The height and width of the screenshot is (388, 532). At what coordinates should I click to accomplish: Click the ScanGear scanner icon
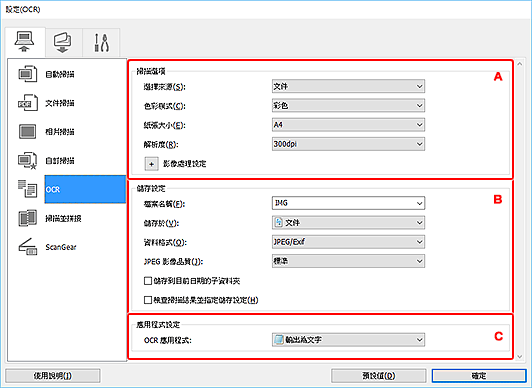(x=27, y=247)
